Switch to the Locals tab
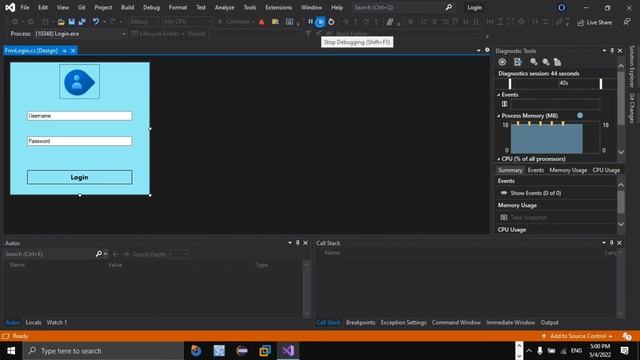This screenshot has height=360, width=640. [33, 322]
